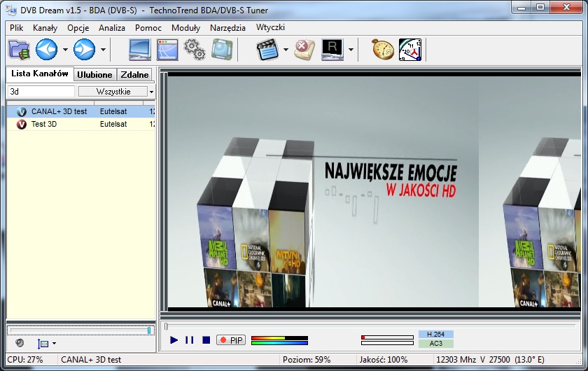Open the Moduły menu
This screenshot has width=588, height=371.
185,28
